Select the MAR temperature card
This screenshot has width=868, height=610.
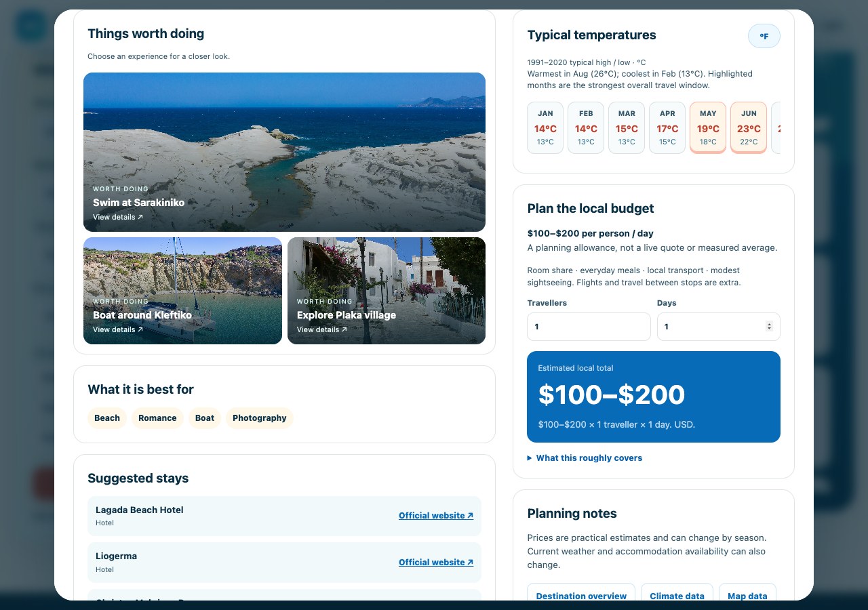(627, 128)
